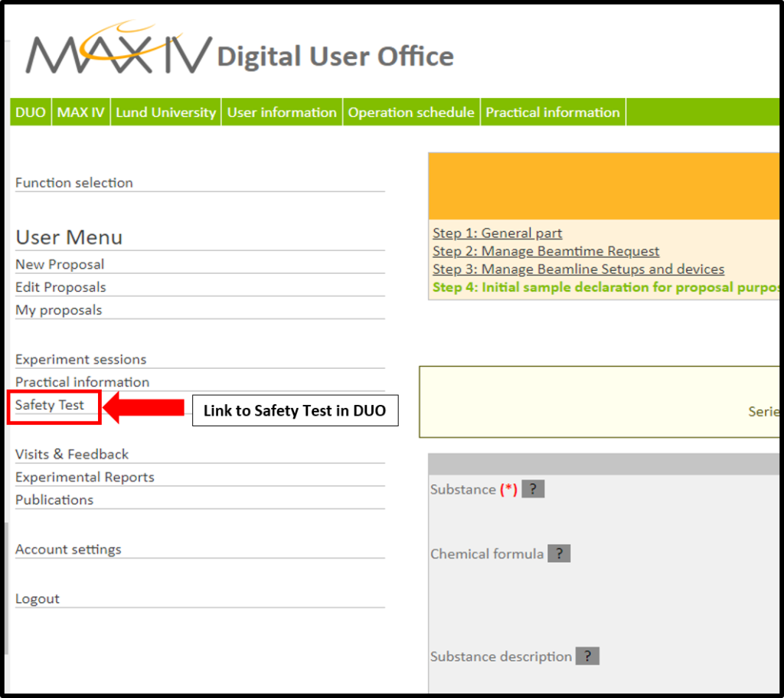The image size is (784, 698).
Task: Open help for the Substance field
Action: (x=533, y=488)
